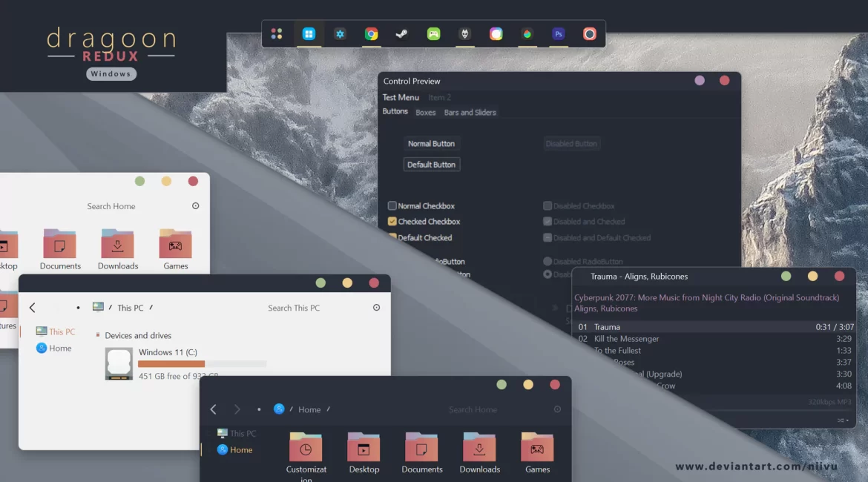This screenshot has height=482, width=868.
Task: Open Windows 11 (C:) drive
Action: (x=119, y=363)
